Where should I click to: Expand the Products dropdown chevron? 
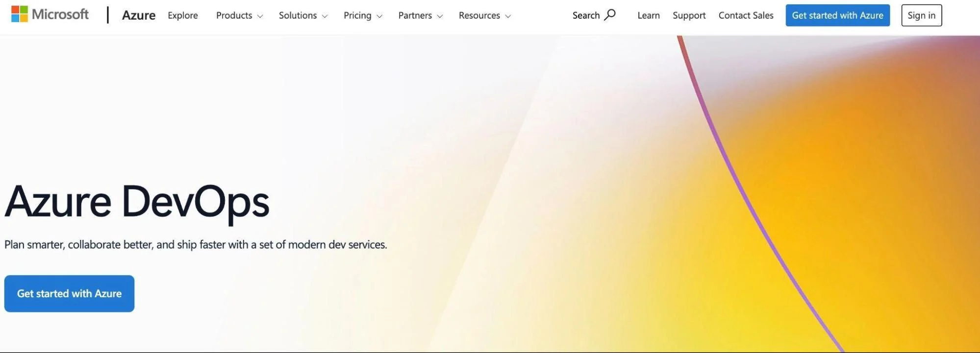[260, 16]
